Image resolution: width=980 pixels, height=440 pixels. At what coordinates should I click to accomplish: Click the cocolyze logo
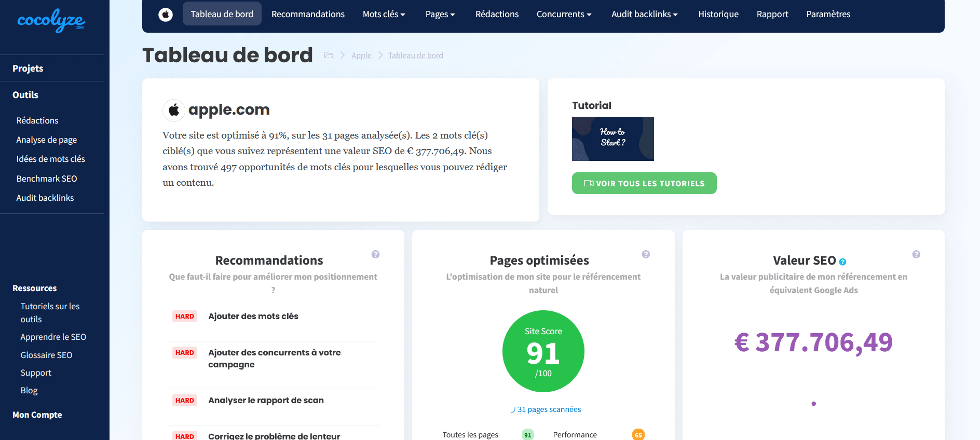coord(51,21)
